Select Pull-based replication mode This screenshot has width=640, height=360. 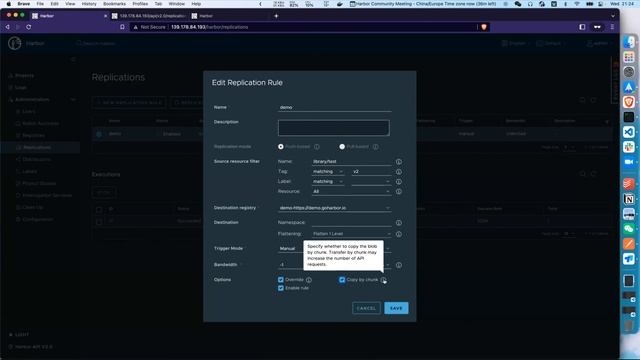click(342, 147)
